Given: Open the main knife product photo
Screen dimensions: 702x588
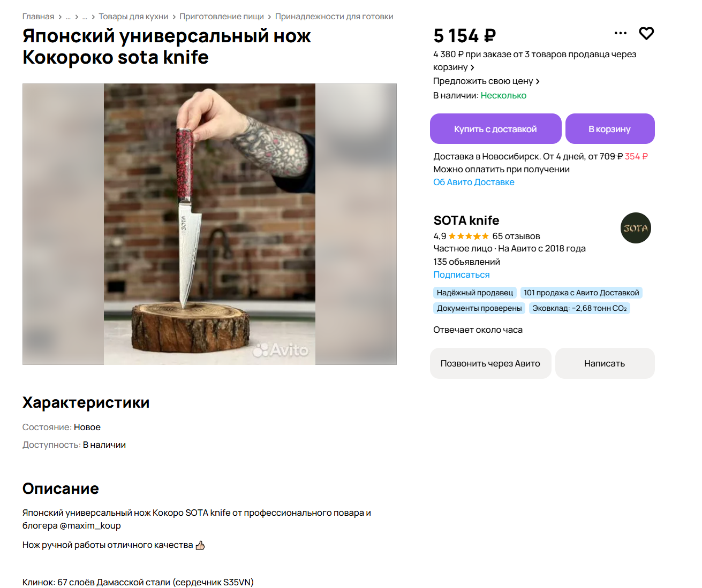Looking at the screenshot, I should pyautogui.click(x=209, y=224).
